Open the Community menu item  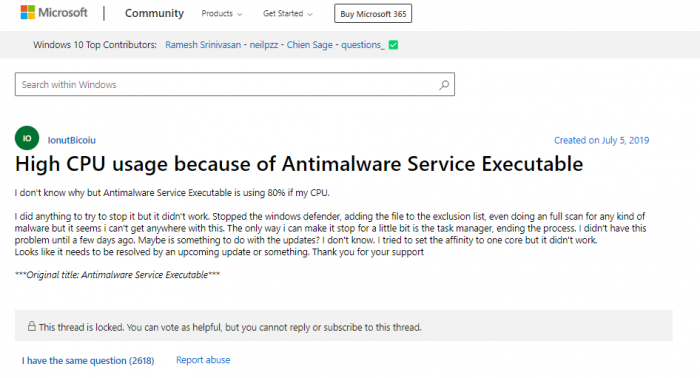click(154, 13)
